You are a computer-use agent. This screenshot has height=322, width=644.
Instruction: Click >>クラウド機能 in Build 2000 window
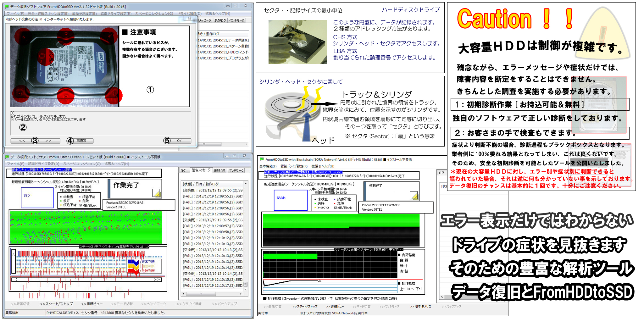click(x=189, y=304)
